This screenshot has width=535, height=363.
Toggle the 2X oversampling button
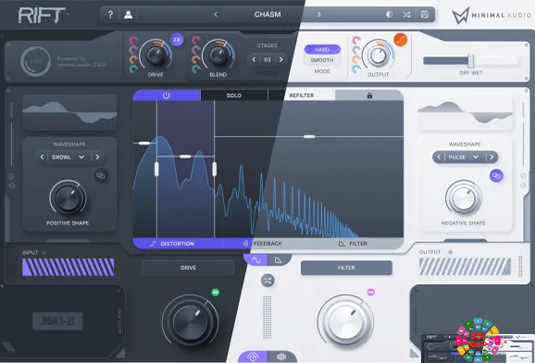(176, 40)
